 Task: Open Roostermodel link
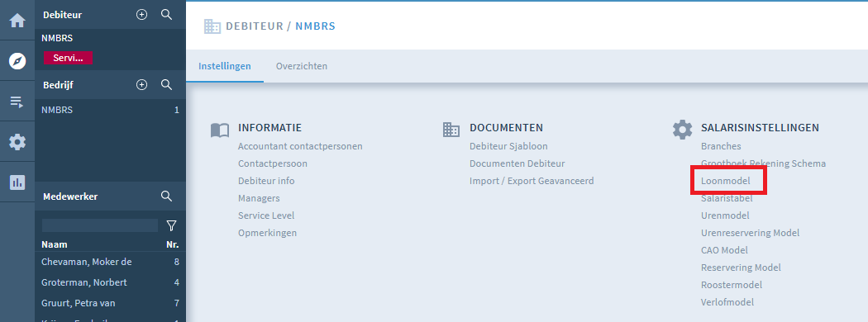(732, 285)
